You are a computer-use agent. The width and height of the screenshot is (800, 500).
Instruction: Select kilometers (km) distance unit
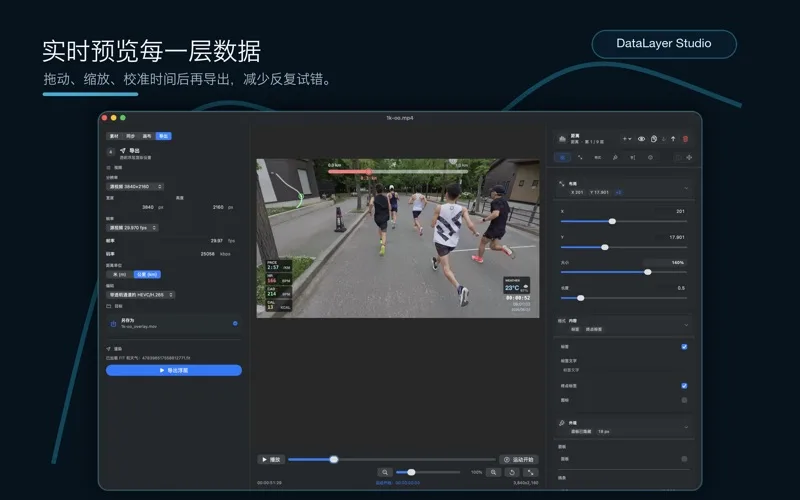tap(147, 274)
